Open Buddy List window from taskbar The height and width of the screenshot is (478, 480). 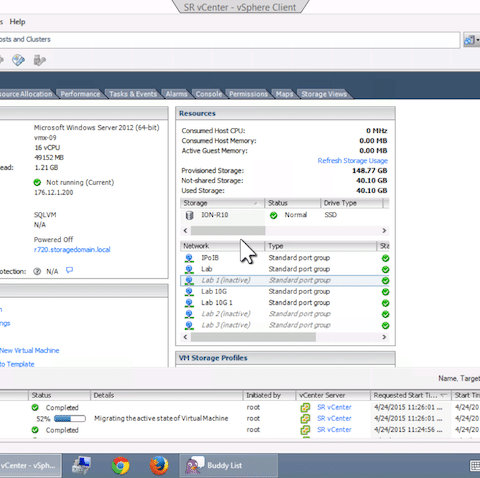coord(229,466)
